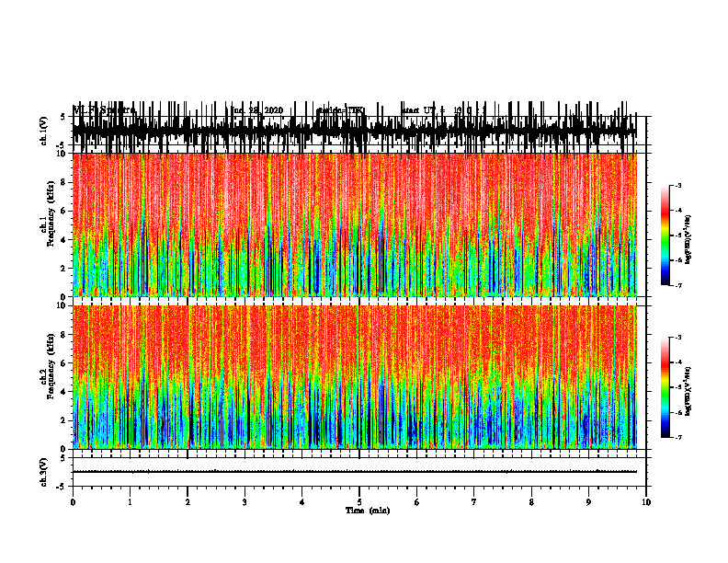The height and width of the screenshot is (563, 728).
Task: Click the '7' tick on the time axis
Action: [474, 502]
